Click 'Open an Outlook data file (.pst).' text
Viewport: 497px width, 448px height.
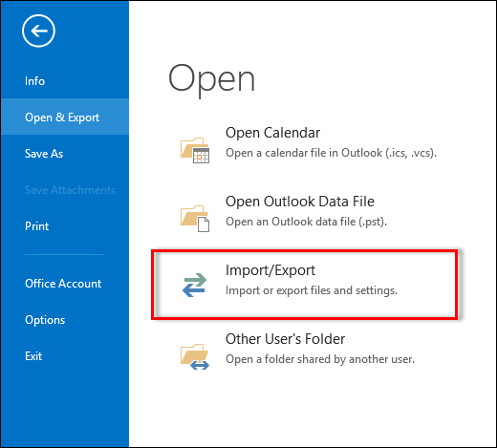click(x=306, y=222)
